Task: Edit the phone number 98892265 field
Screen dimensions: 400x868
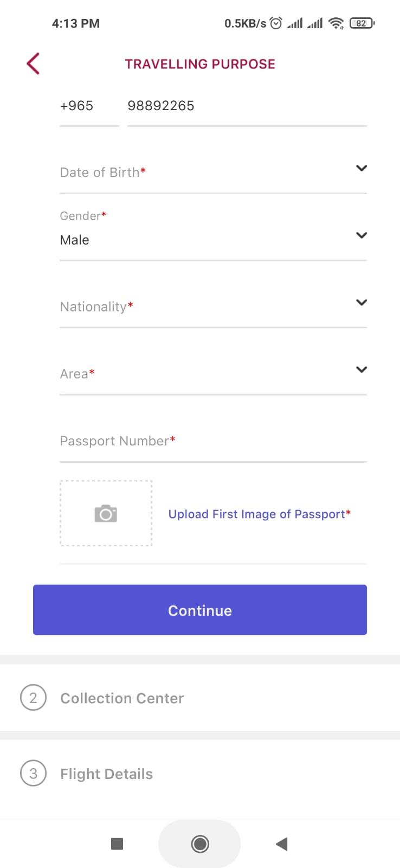Action: pyautogui.click(x=247, y=106)
